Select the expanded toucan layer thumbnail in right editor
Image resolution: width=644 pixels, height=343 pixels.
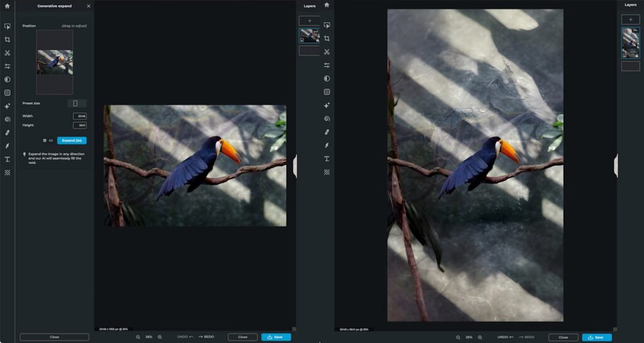631,43
